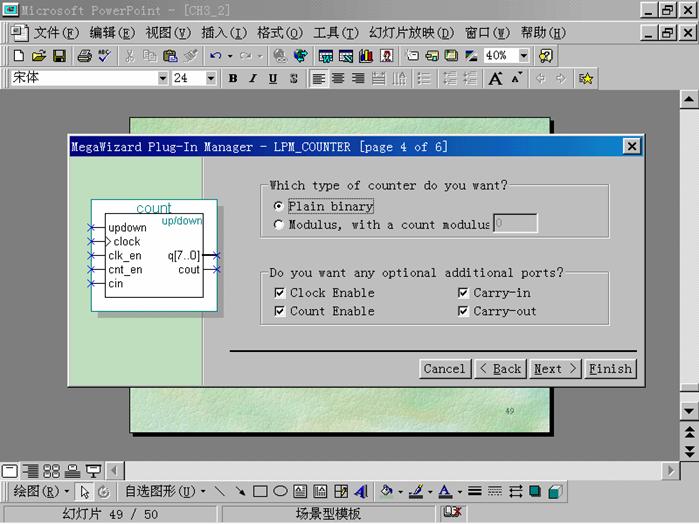Open the Draw menu dropdown
This screenshot has width=699, height=524.
tap(40, 491)
